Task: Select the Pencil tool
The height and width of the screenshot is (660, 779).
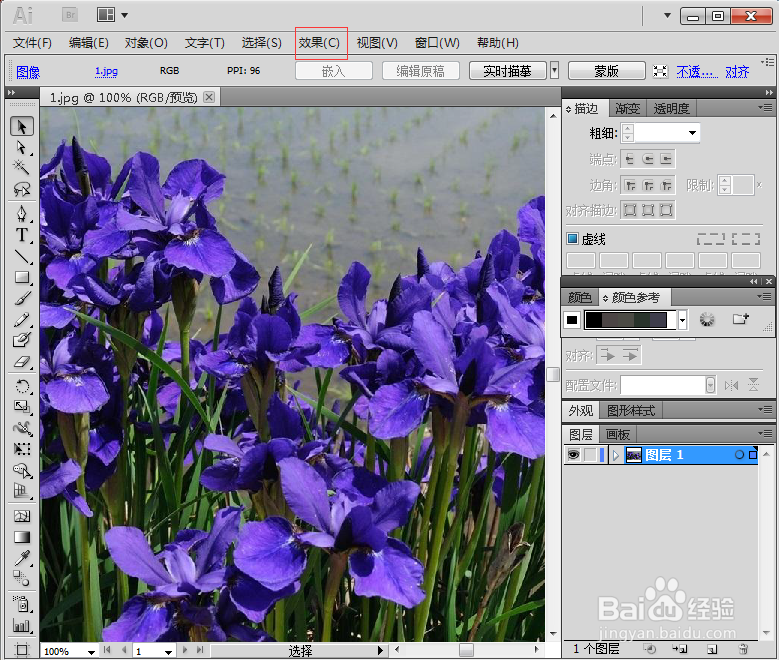Action: (x=21, y=319)
